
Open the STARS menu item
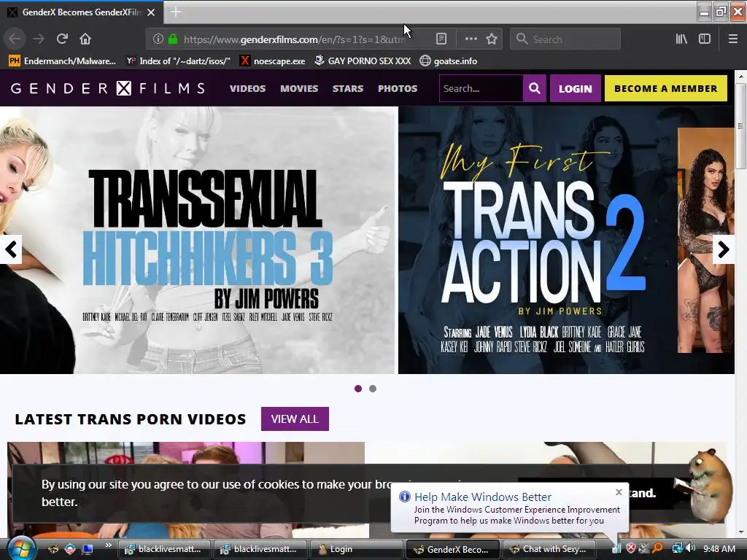point(348,88)
